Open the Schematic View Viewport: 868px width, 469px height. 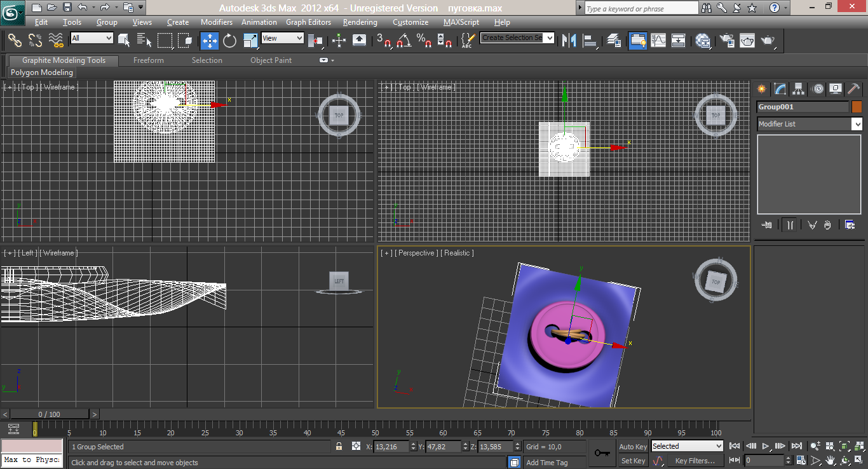coord(679,41)
